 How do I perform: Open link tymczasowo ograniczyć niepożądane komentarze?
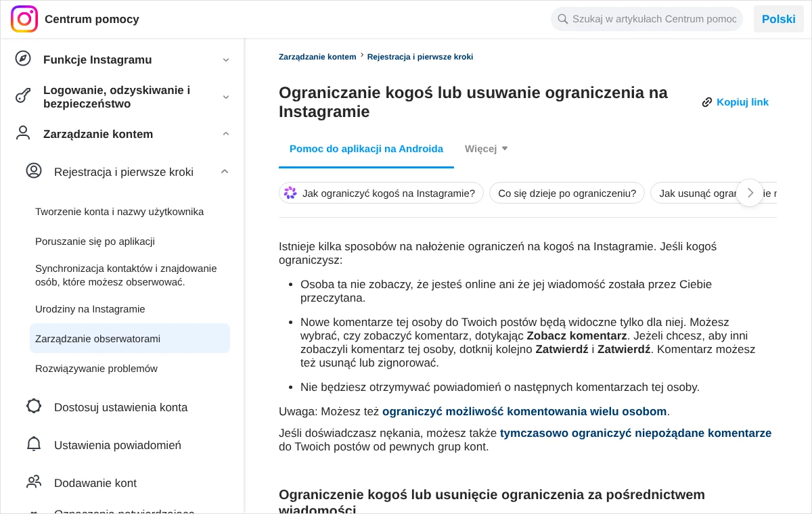click(635, 433)
